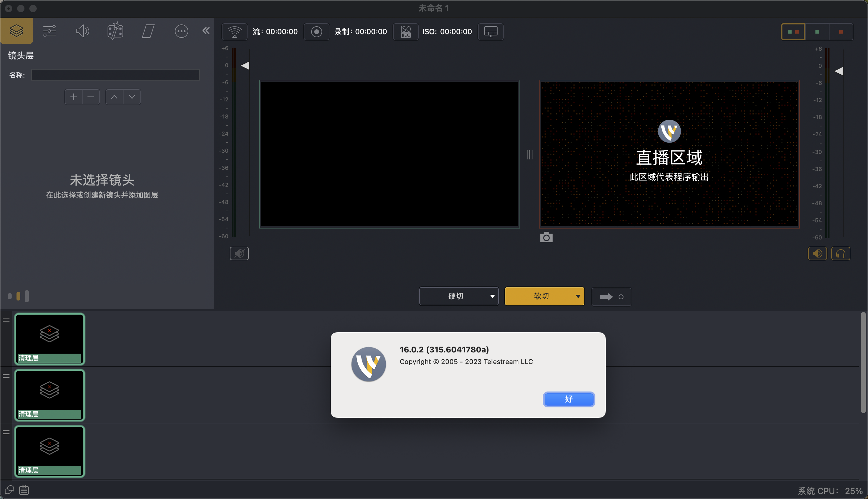
Task: Collapse the inspector panel with double chevron
Action: 206,31
